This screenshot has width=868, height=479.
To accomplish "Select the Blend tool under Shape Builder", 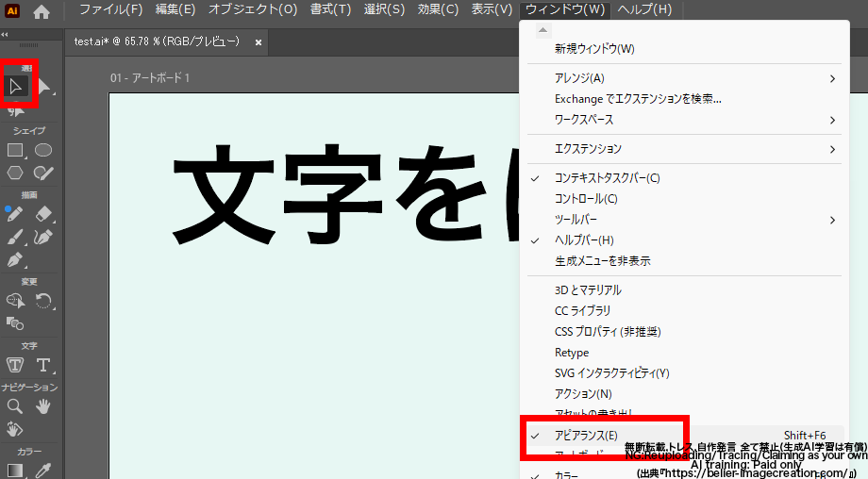I will point(15,323).
